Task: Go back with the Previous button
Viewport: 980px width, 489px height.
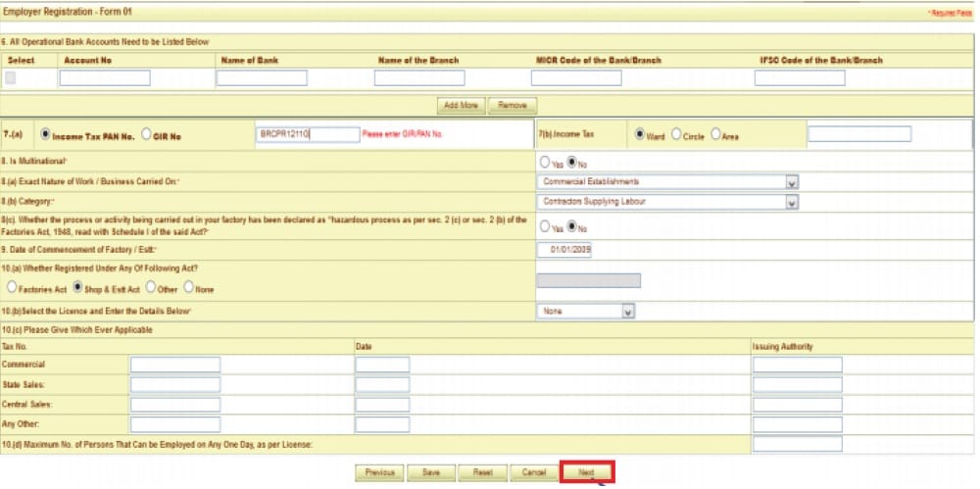Action: (379, 472)
